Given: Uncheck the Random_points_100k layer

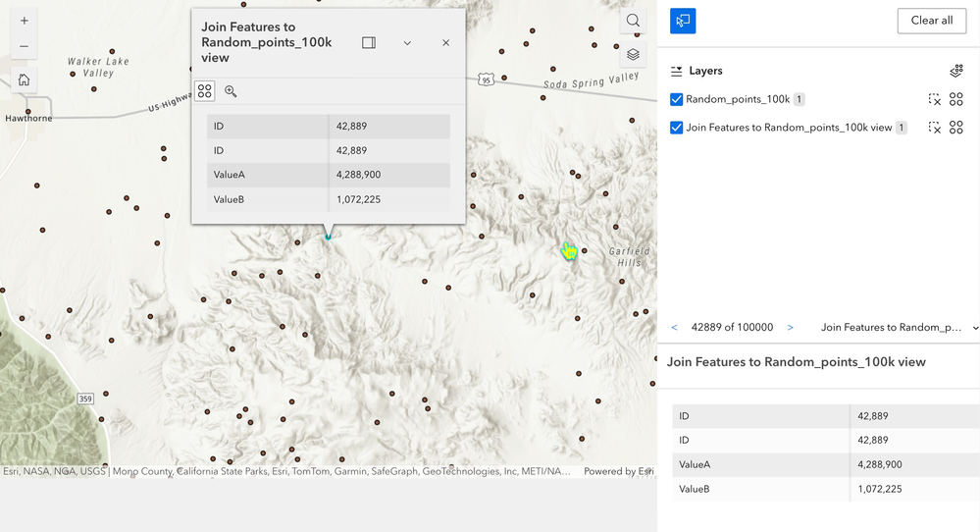Looking at the screenshot, I should click(676, 99).
